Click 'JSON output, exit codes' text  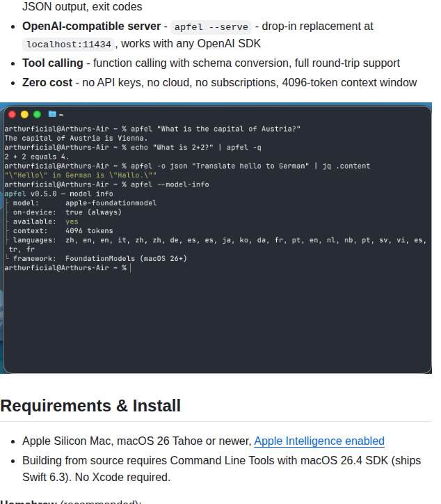(x=82, y=7)
